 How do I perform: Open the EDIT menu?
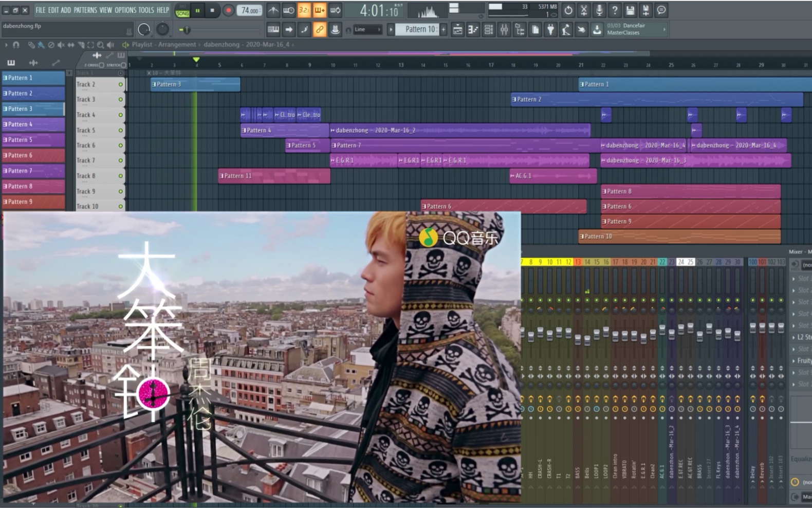click(x=53, y=10)
